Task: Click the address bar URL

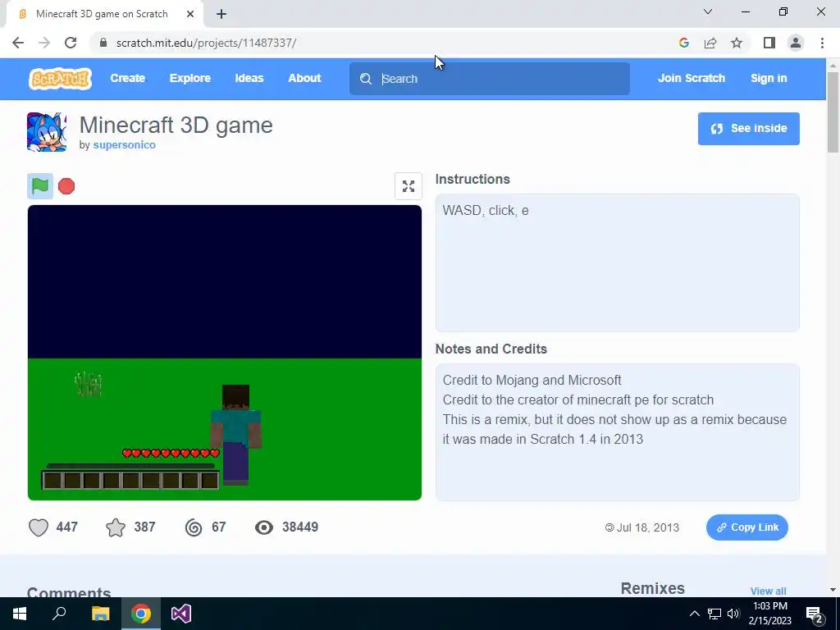Action: [x=206, y=43]
